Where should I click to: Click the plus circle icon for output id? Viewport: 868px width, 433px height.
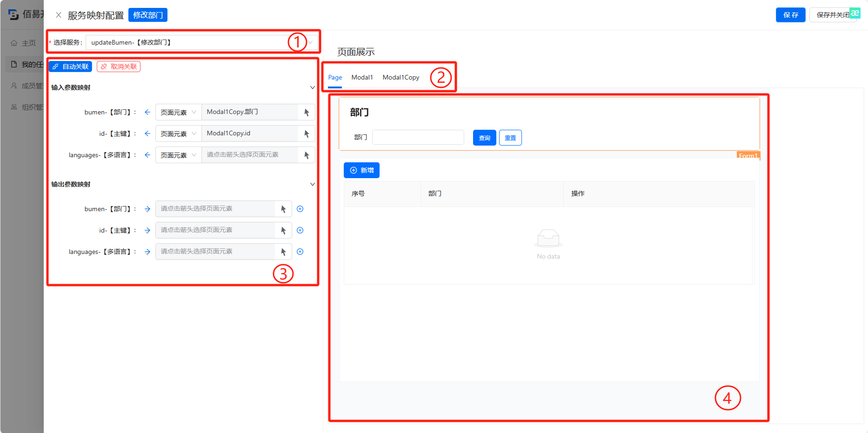pos(300,230)
